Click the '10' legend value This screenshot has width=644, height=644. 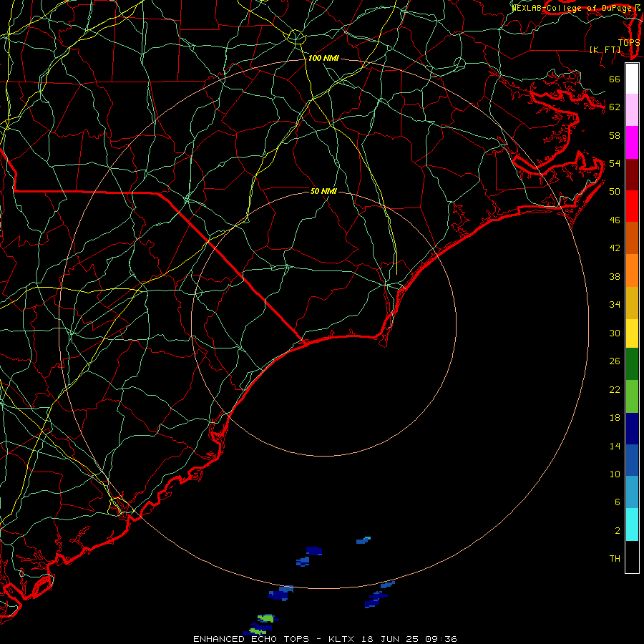point(615,474)
